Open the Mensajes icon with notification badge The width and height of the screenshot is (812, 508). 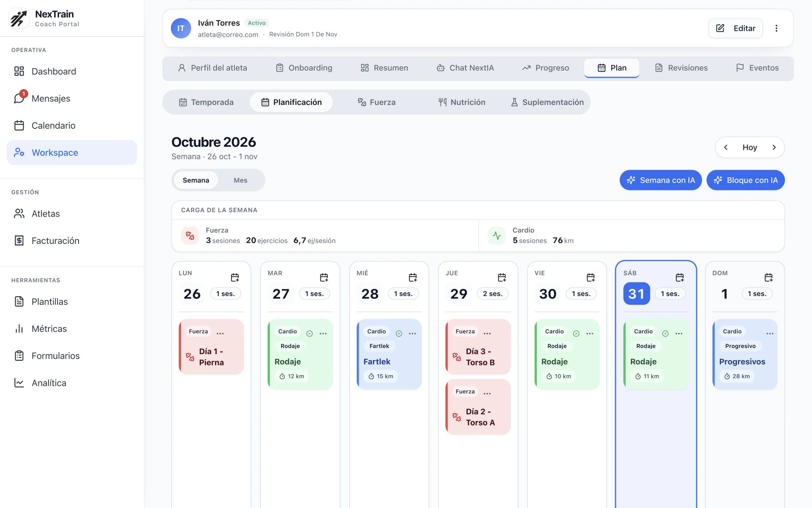tap(19, 98)
